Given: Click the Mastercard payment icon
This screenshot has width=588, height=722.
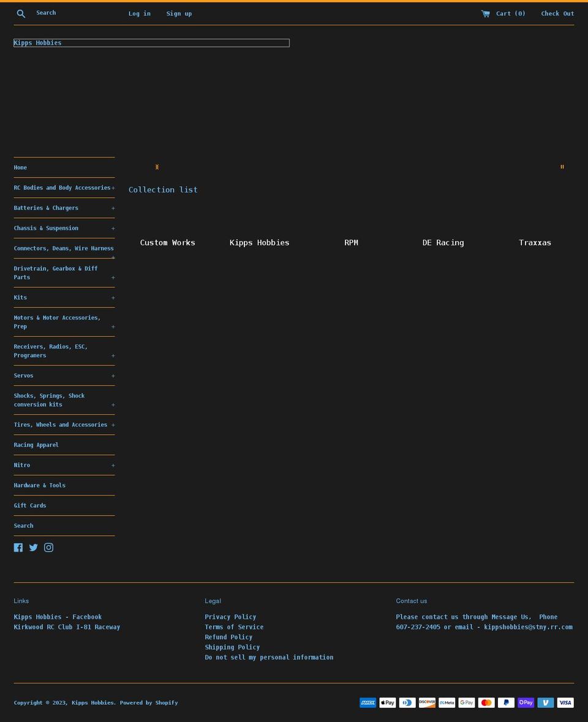Looking at the screenshot, I should point(487,702).
